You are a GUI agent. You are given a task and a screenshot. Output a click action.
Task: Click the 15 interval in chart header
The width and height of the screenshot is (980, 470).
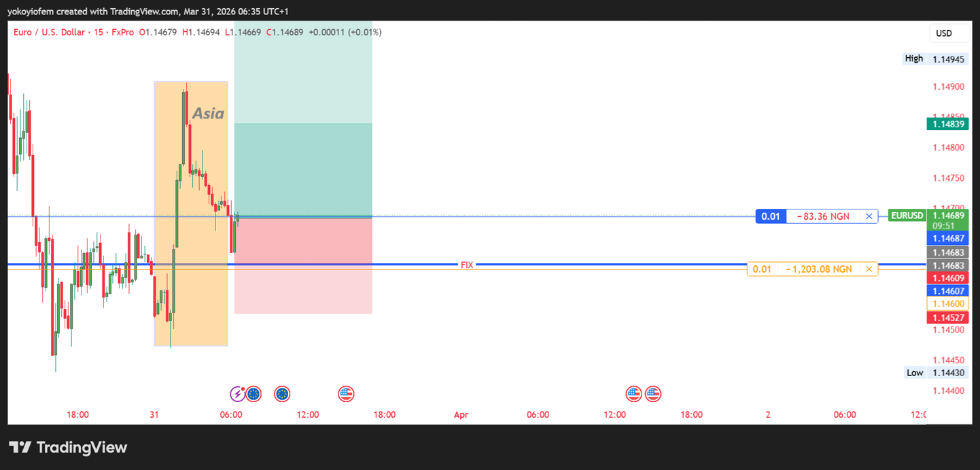click(98, 32)
